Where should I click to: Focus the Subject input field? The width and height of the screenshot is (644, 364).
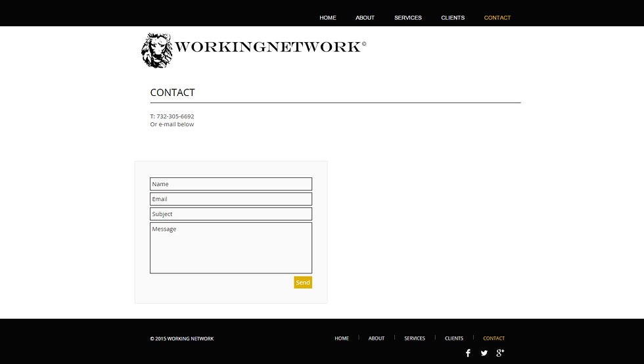(231, 214)
